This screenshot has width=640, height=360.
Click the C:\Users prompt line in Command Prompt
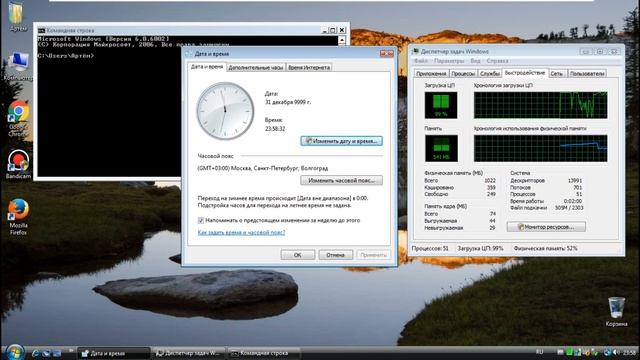click(66, 56)
